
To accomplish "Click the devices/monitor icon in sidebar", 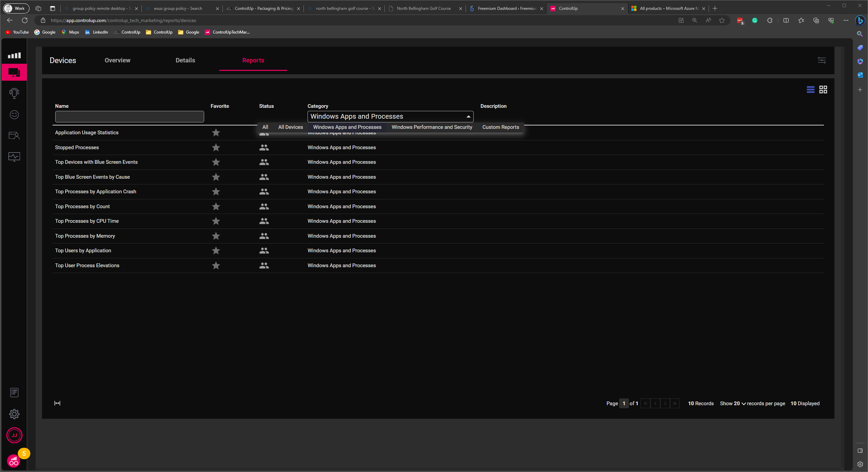I will click(15, 72).
